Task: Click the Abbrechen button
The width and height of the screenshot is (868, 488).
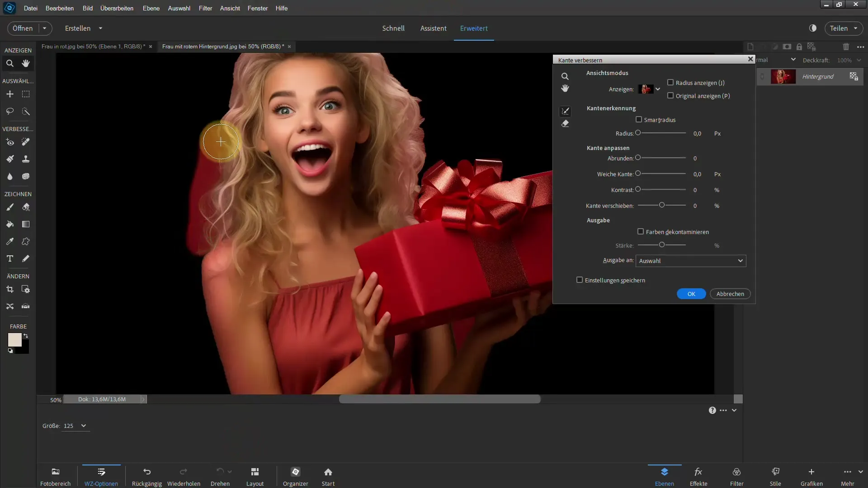Action: [x=730, y=294]
